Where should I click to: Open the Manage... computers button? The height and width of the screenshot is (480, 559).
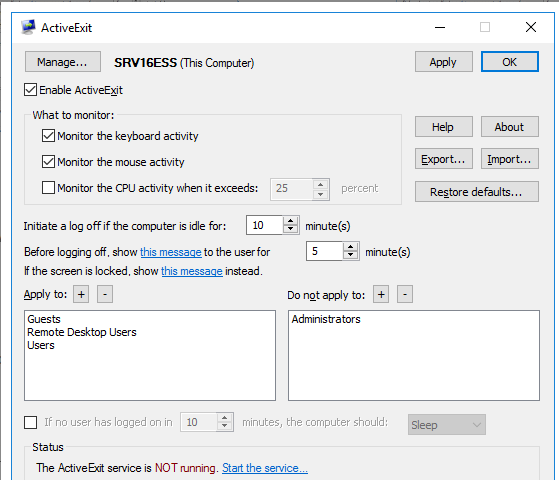coord(63,62)
